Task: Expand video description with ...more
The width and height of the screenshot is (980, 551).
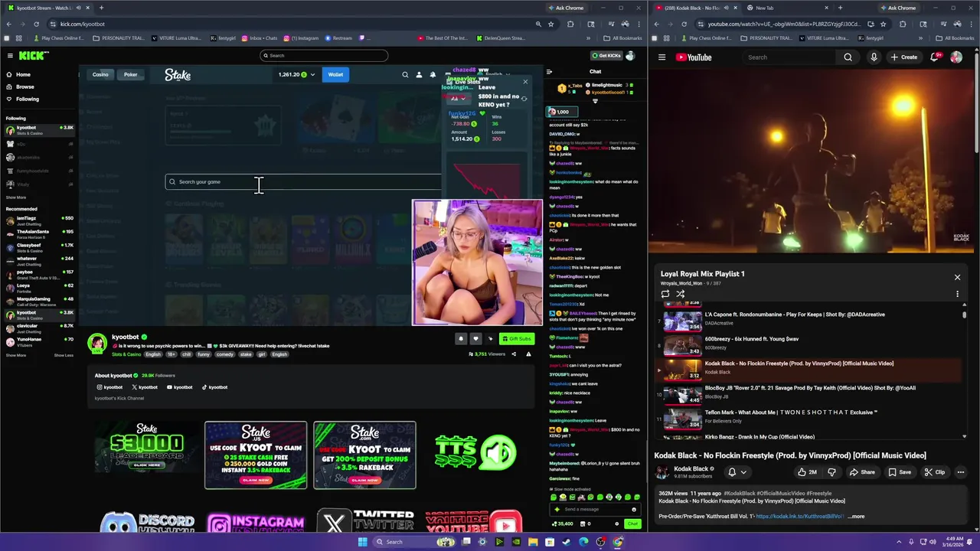Action: pyautogui.click(x=856, y=517)
